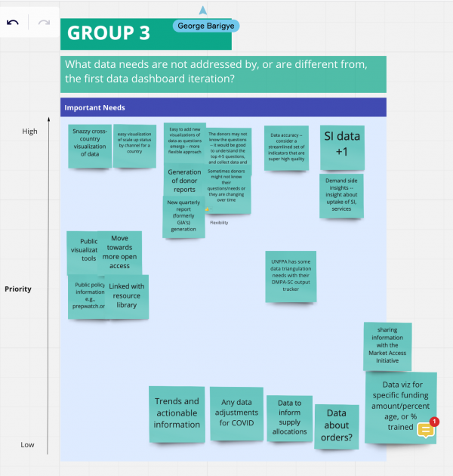Open the yellow comment bubble icon

click(426, 429)
